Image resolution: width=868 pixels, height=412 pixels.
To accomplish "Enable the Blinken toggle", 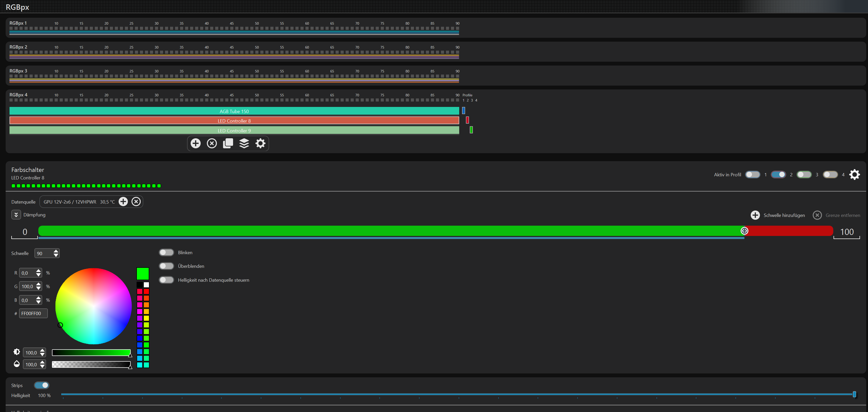I will (x=166, y=252).
